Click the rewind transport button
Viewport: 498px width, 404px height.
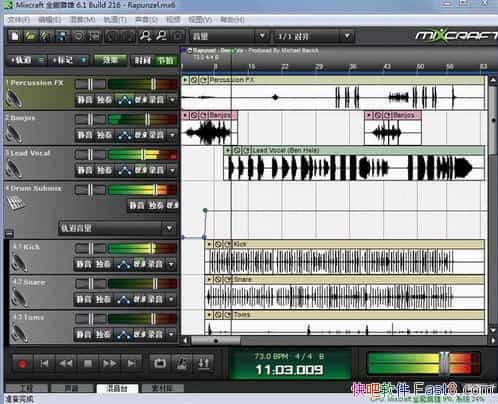click(x=66, y=364)
